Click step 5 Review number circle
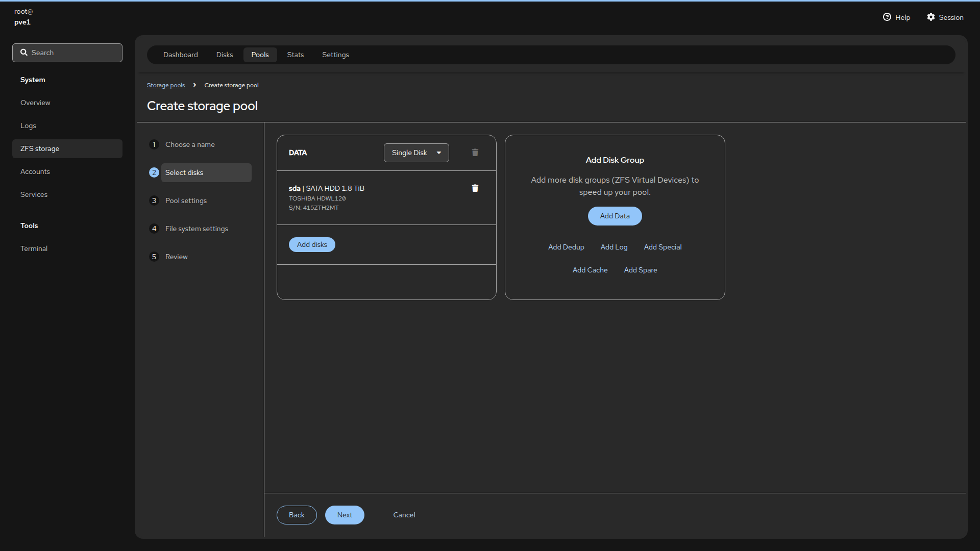Image resolution: width=980 pixels, height=551 pixels. (x=154, y=257)
